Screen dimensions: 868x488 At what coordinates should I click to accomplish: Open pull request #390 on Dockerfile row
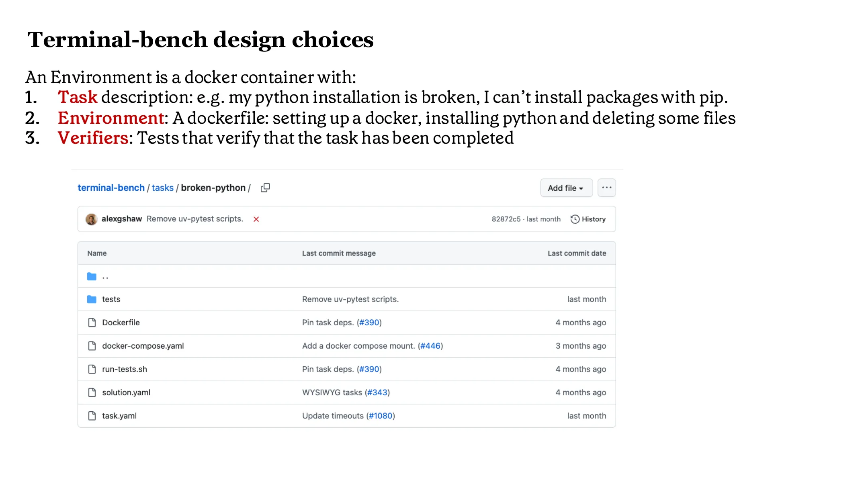369,323
